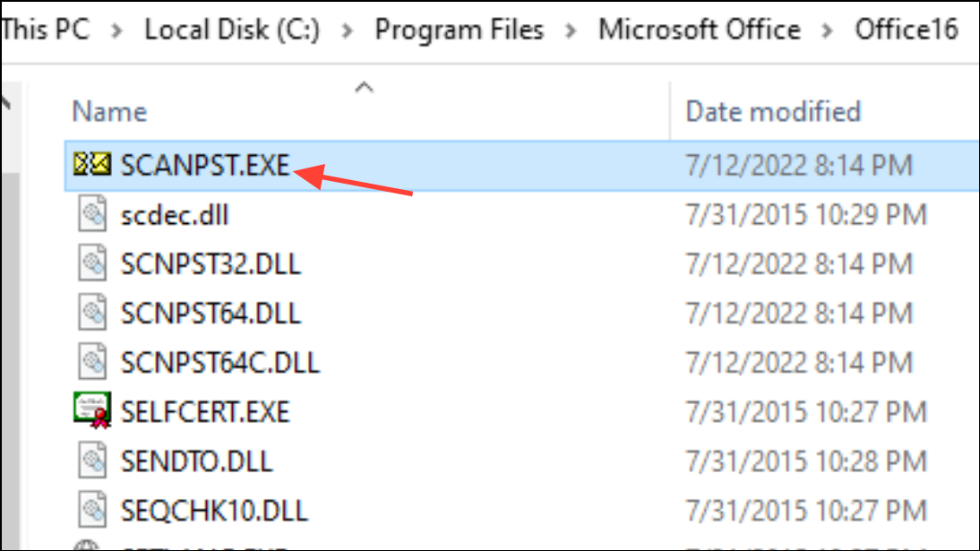Expand the chevron after This PC
Viewport: 980px width, 551px height.
(x=117, y=31)
